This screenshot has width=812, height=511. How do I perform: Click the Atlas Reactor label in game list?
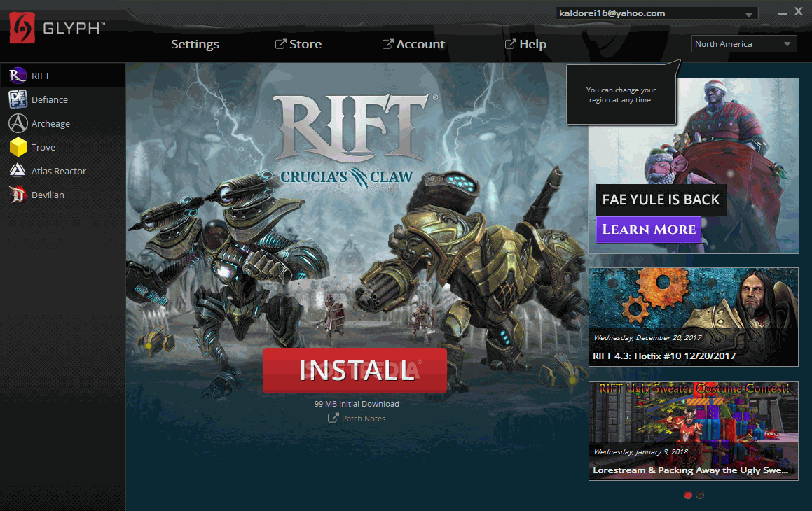(59, 171)
